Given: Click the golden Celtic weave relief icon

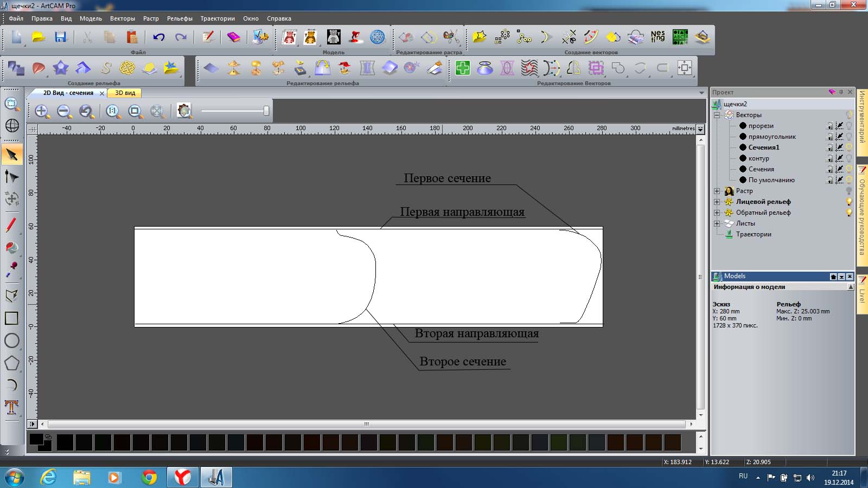Looking at the screenshot, I should (127, 68).
